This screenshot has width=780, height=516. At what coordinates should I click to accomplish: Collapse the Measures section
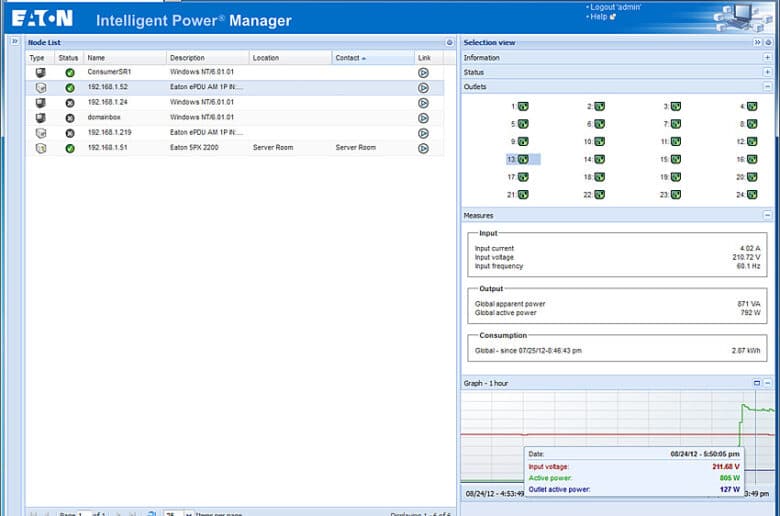[x=768, y=215]
